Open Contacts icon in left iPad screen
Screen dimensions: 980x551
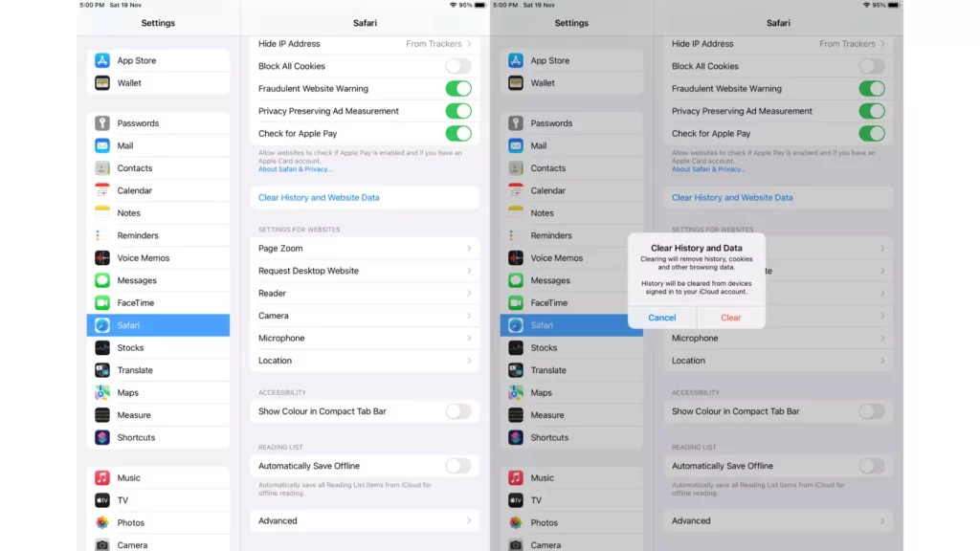tap(101, 168)
